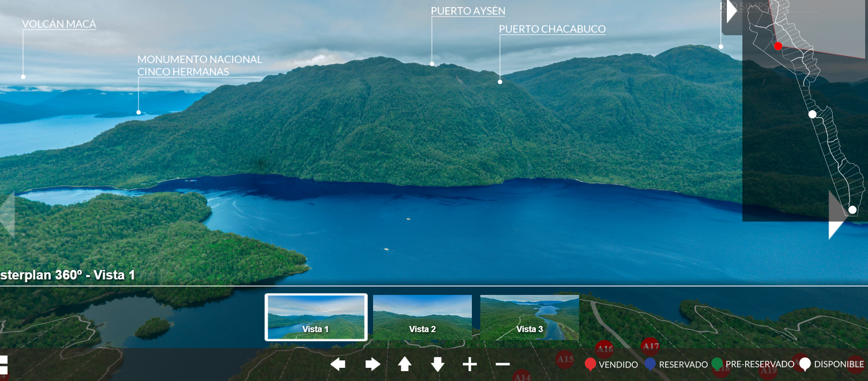Select the red current-view dot on minimap
This screenshot has width=868, height=381.
click(778, 46)
